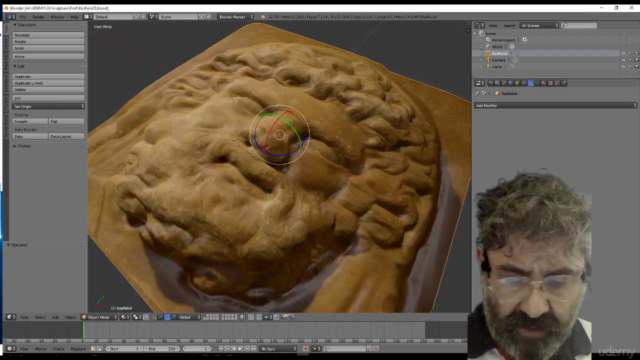Open the Render Layers properties tab icon
This screenshot has height=360, width=640.
point(497,83)
